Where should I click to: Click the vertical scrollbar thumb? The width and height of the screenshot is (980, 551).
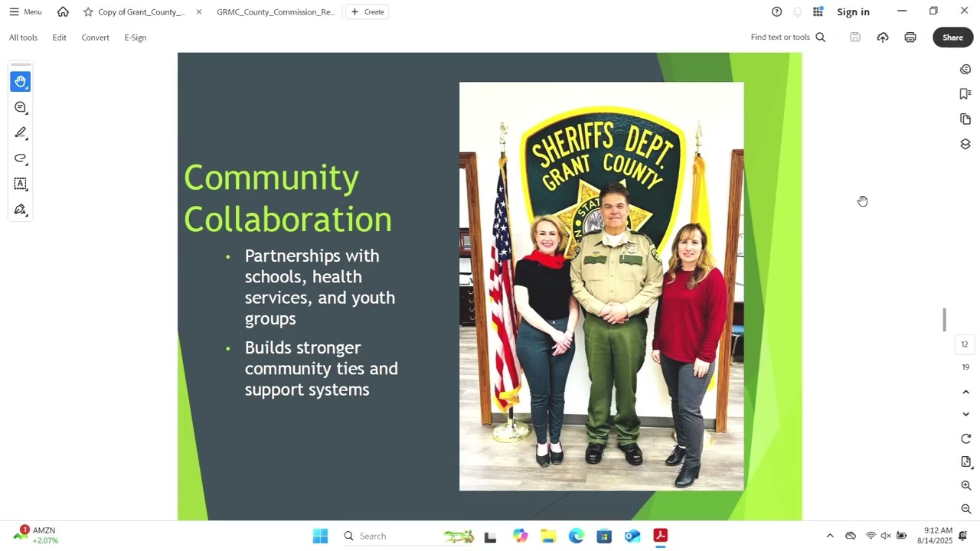[x=945, y=320]
